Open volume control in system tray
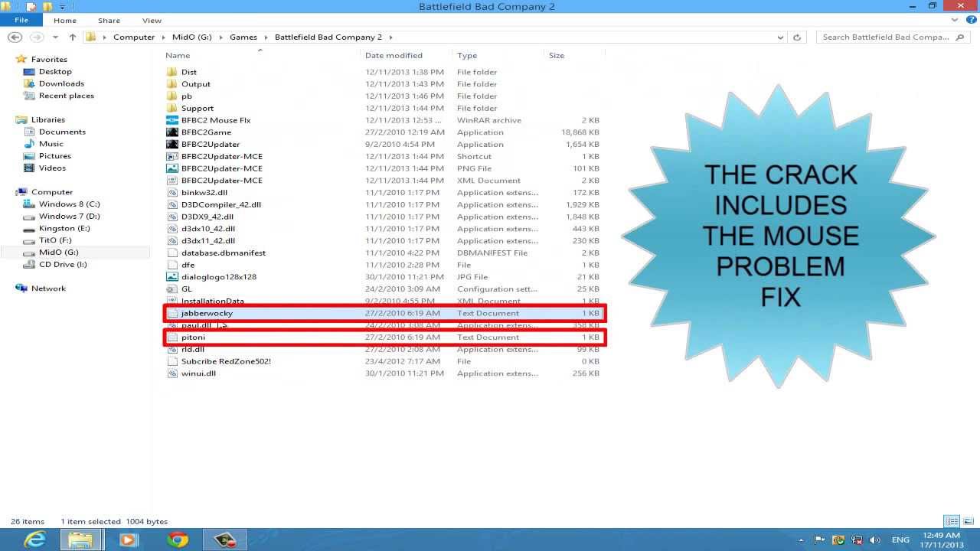Image resolution: width=980 pixels, height=551 pixels. coord(875,540)
